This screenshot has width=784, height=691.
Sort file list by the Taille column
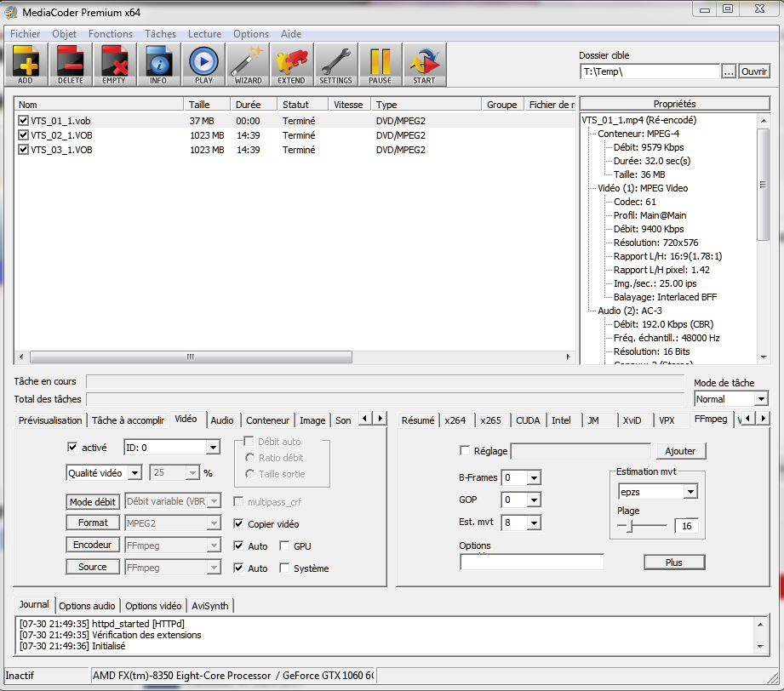(x=207, y=105)
